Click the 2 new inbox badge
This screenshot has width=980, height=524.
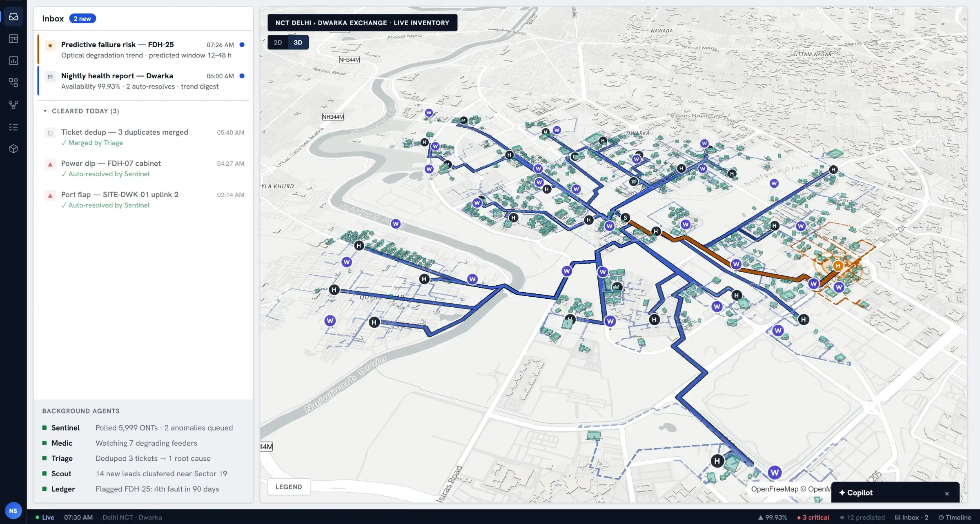point(82,19)
